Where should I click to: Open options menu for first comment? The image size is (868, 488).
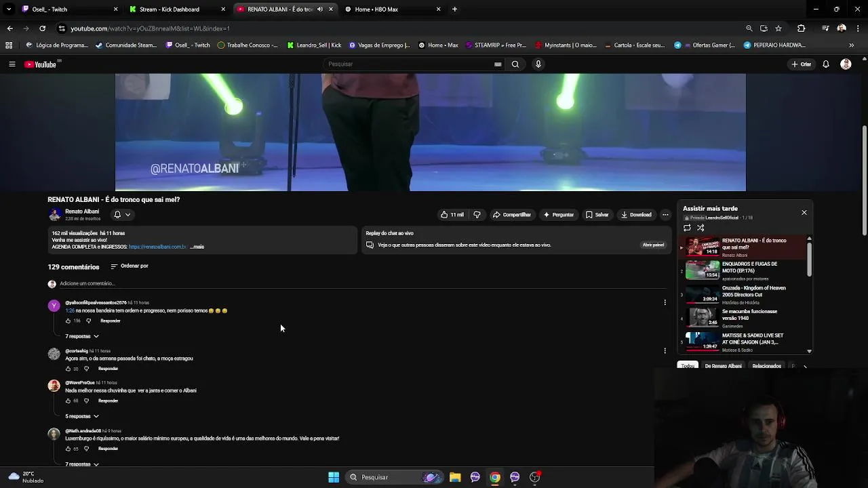point(665,303)
